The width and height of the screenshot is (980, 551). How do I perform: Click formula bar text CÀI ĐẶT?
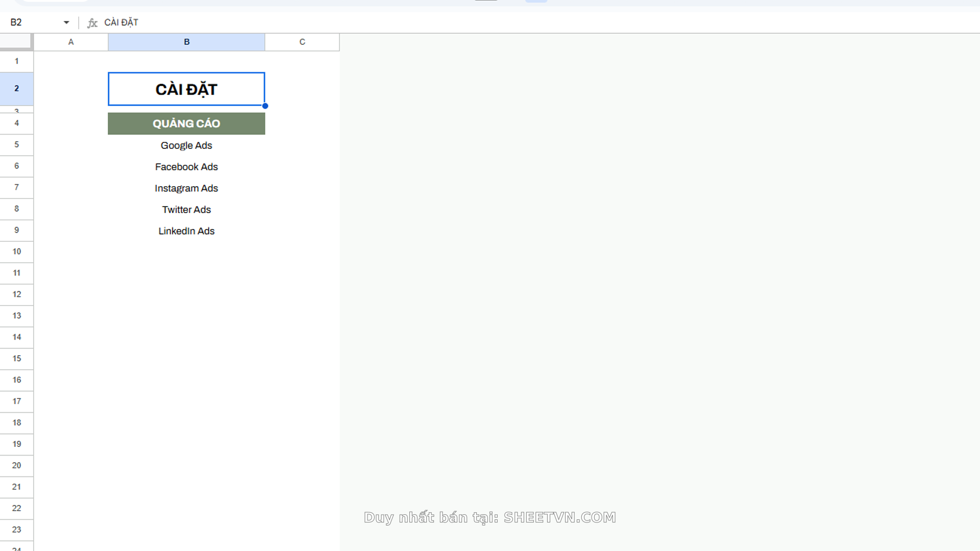point(121,22)
